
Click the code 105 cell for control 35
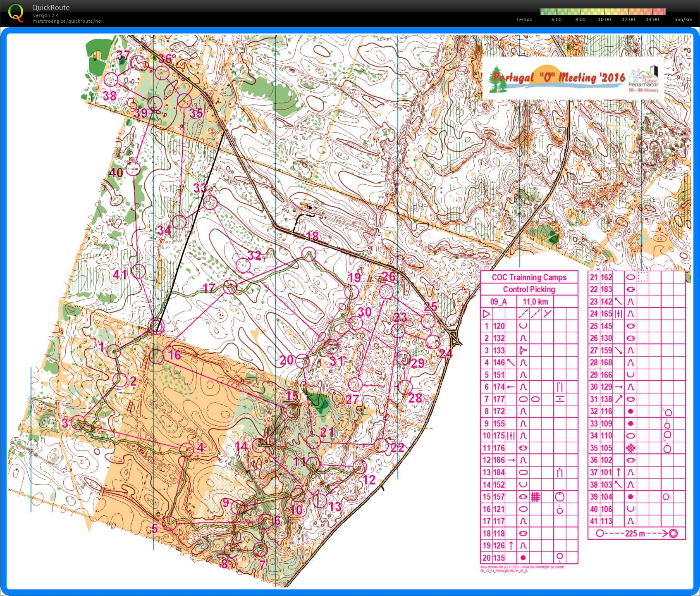[x=606, y=448]
